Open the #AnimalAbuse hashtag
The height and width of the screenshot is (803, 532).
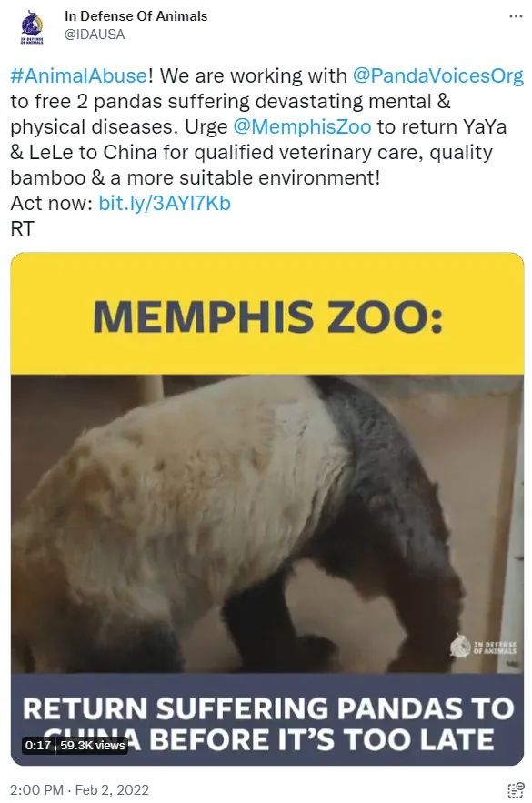pos(79,75)
